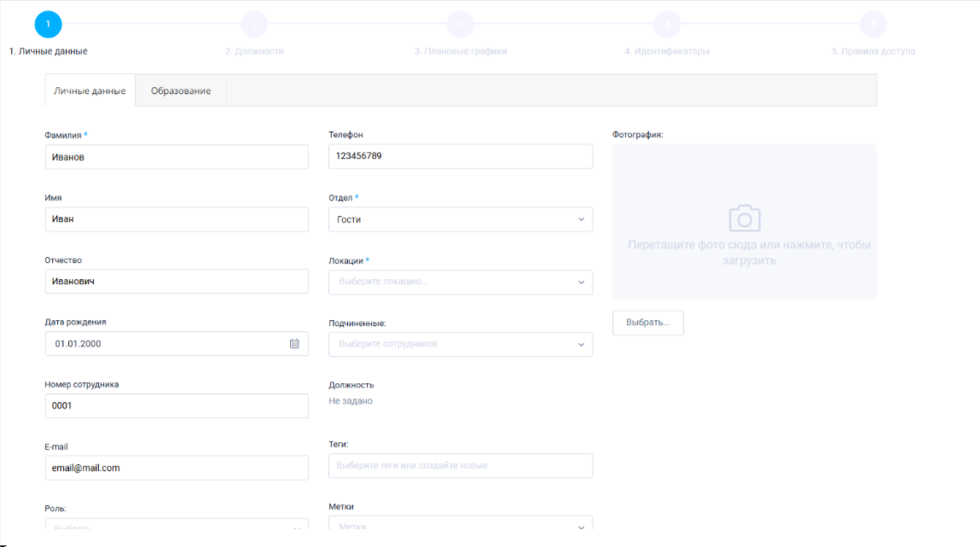
Task: Click the Фамилия field containing Иванов
Action: tap(176, 157)
